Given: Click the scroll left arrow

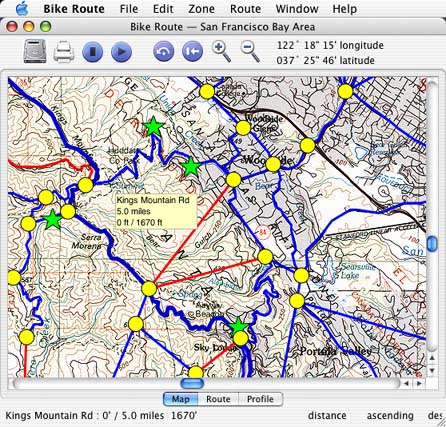Looking at the screenshot, I should point(406,384).
